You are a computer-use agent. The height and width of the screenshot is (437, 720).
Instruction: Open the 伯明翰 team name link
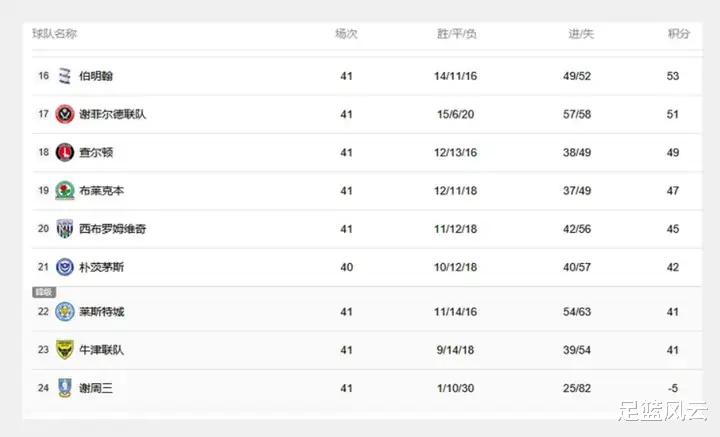point(96,76)
